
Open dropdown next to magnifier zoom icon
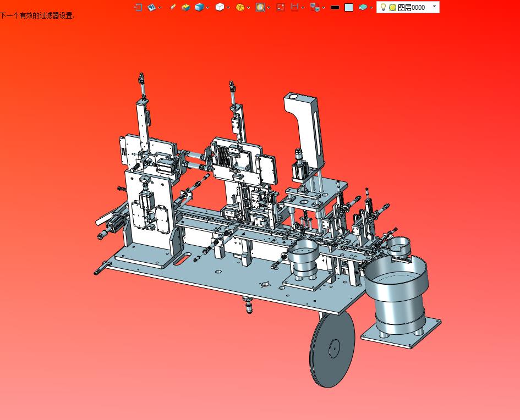(x=269, y=7)
